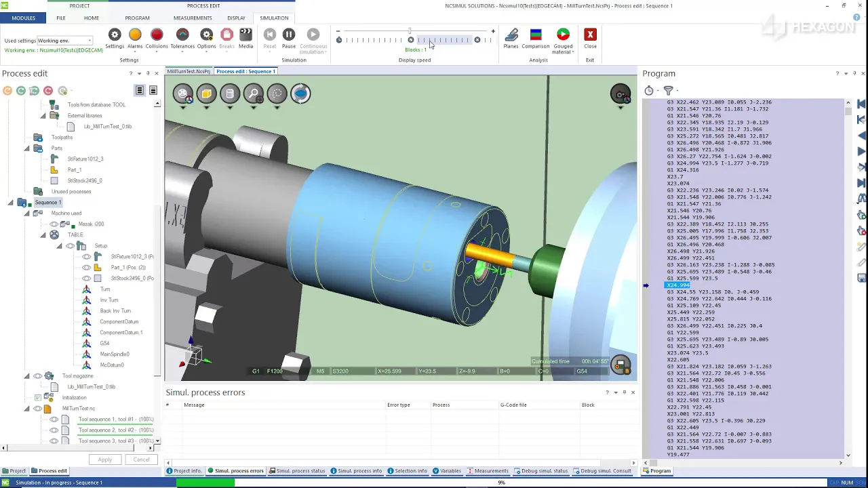Click the Apply button
868x488 pixels.
coord(104,460)
